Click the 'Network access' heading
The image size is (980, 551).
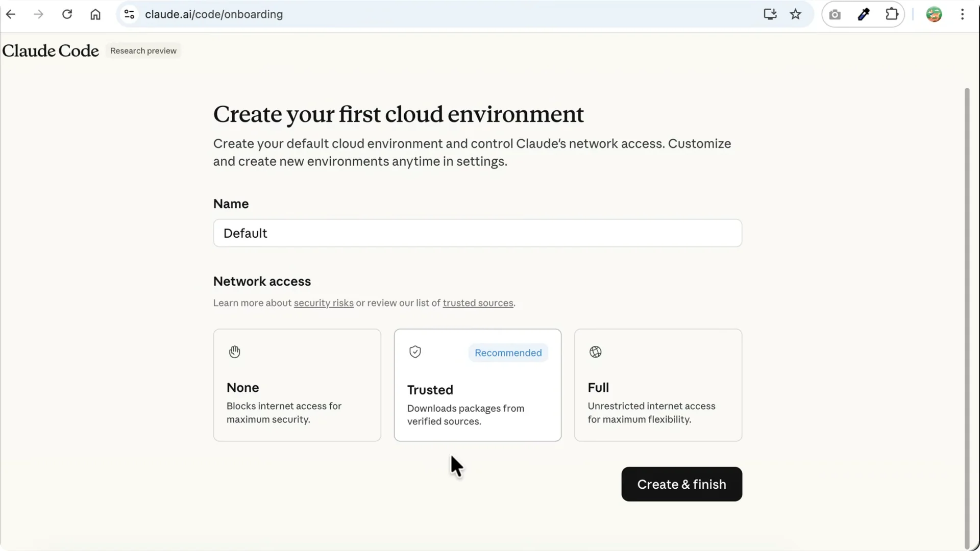click(x=262, y=281)
